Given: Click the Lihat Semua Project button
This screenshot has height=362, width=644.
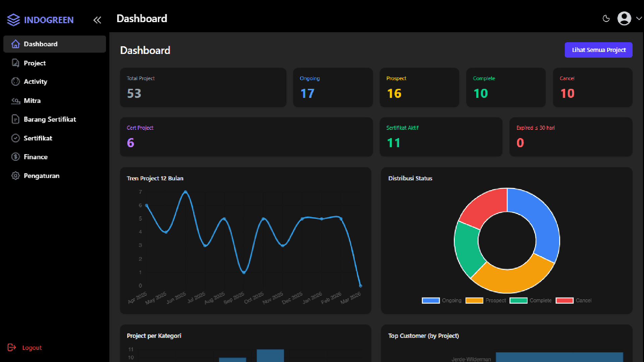Looking at the screenshot, I should [x=598, y=50].
